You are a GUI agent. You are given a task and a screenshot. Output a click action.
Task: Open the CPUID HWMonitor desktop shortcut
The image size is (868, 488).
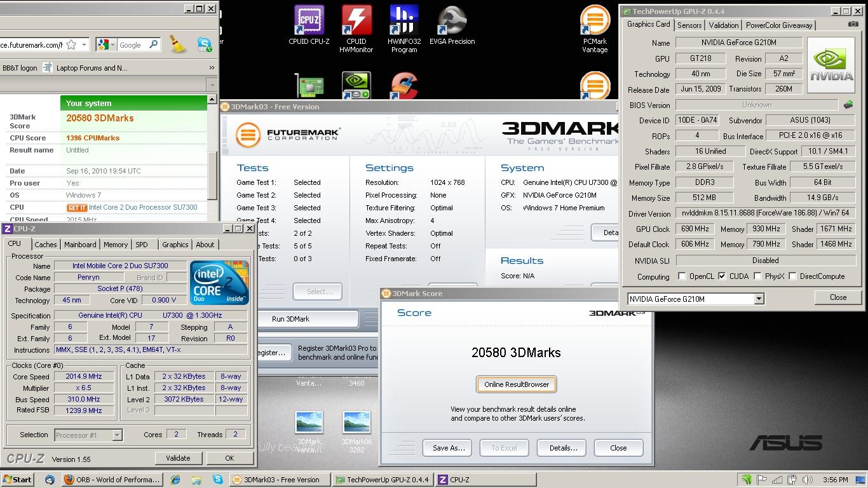356,29
